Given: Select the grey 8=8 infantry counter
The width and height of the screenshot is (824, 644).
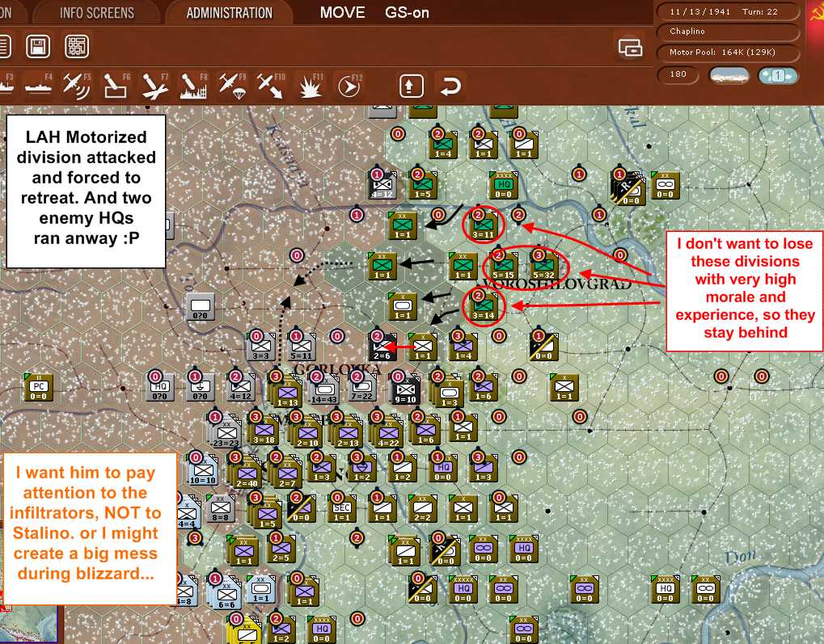Looking at the screenshot, I should point(220,508).
